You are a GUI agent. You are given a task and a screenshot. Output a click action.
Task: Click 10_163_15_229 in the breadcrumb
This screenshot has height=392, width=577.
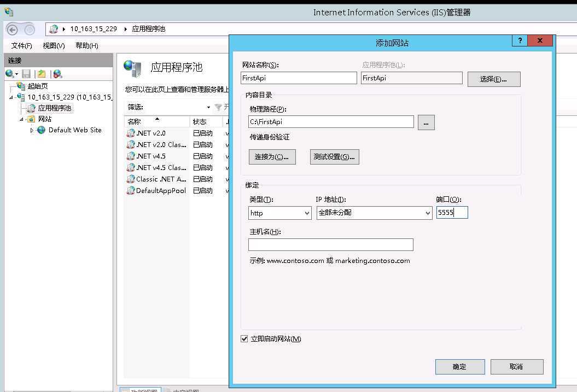click(94, 28)
